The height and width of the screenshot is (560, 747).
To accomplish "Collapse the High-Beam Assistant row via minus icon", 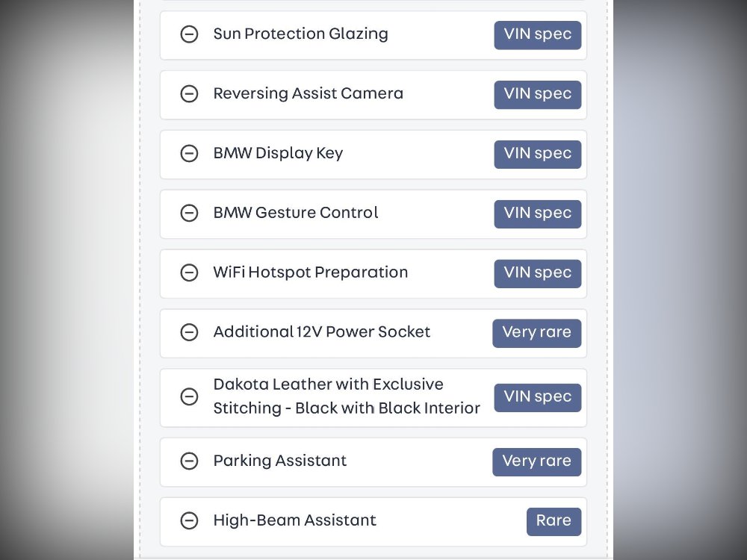I will tap(189, 520).
